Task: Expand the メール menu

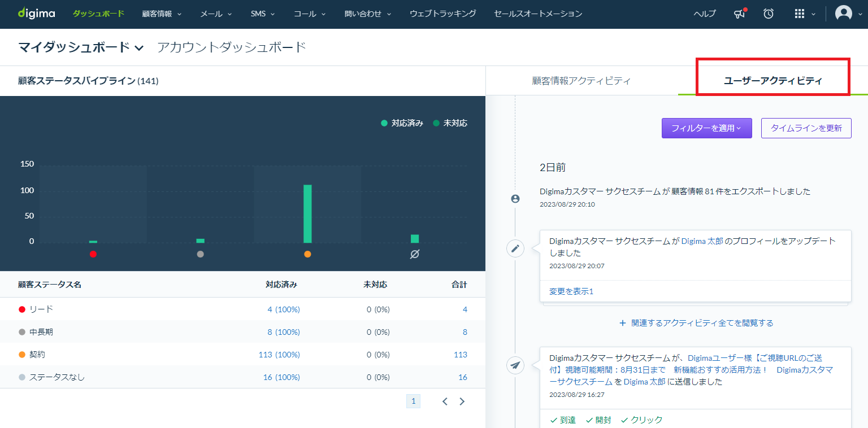Action: tap(216, 14)
